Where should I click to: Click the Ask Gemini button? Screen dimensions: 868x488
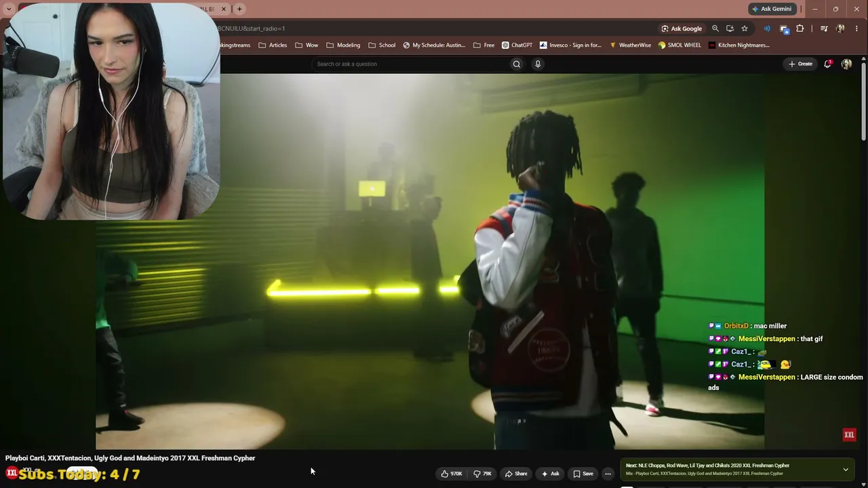[x=772, y=9]
